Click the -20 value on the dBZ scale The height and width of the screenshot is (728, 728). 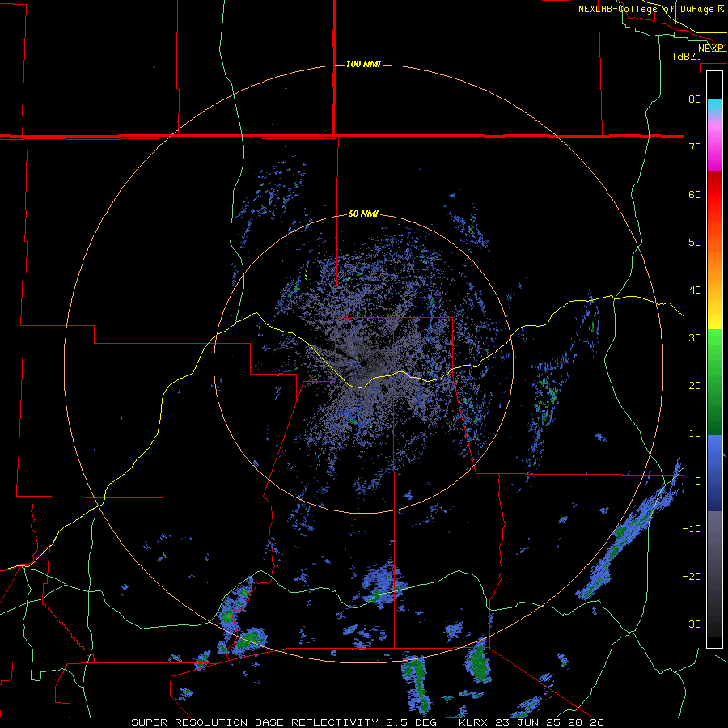coord(692,577)
